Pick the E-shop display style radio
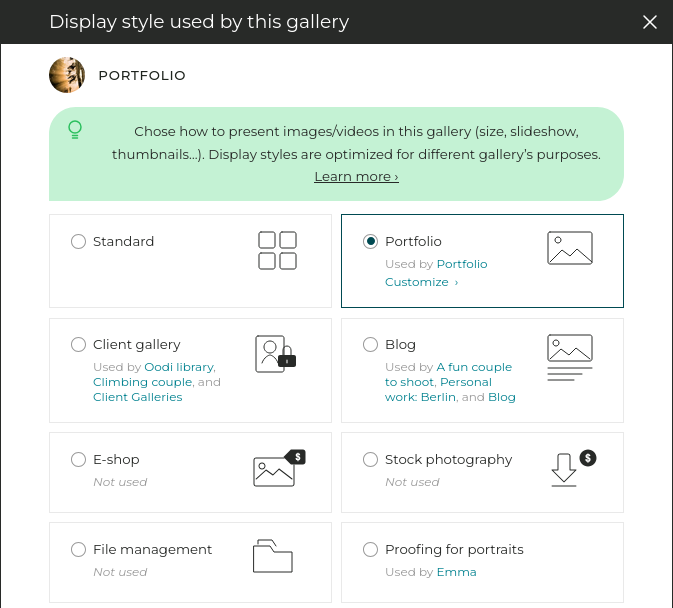673x608 pixels. click(78, 459)
